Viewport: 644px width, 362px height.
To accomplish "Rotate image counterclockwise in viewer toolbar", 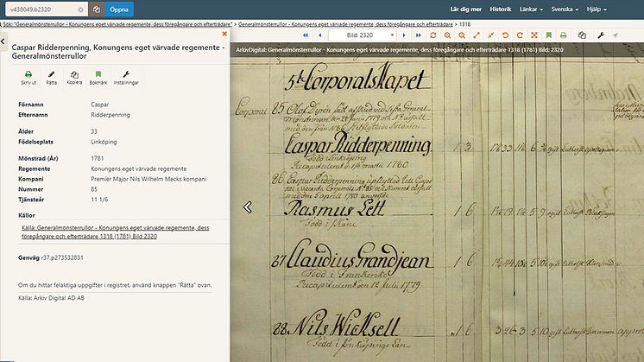I will pos(504,35).
